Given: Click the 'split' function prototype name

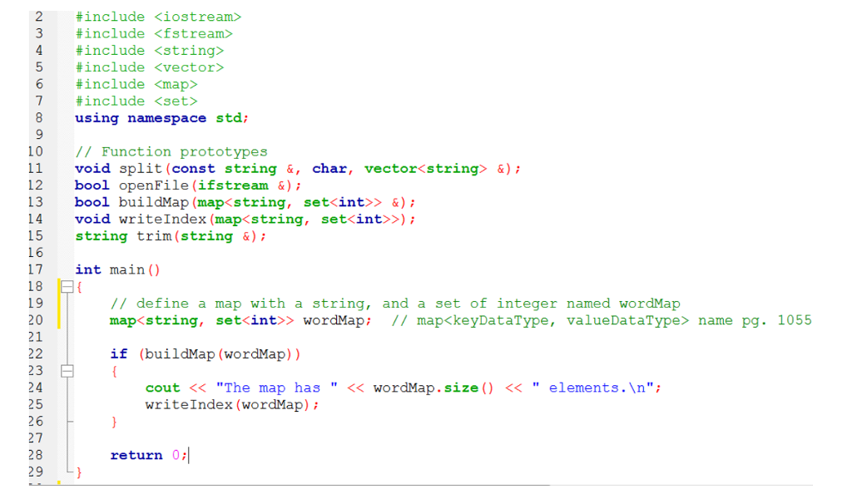Looking at the screenshot, I should 141,169.
